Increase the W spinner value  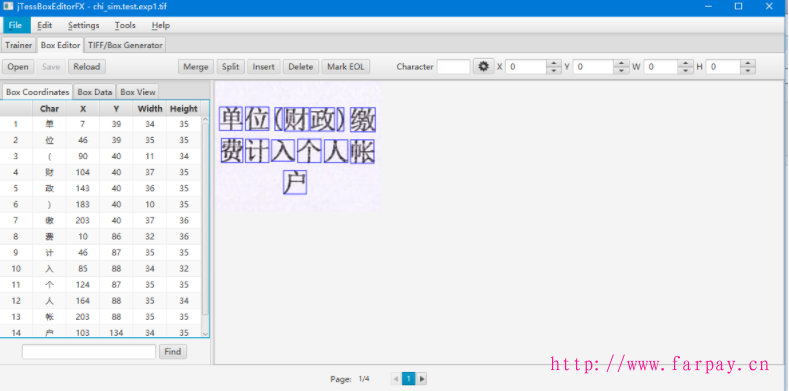[685, 63]
